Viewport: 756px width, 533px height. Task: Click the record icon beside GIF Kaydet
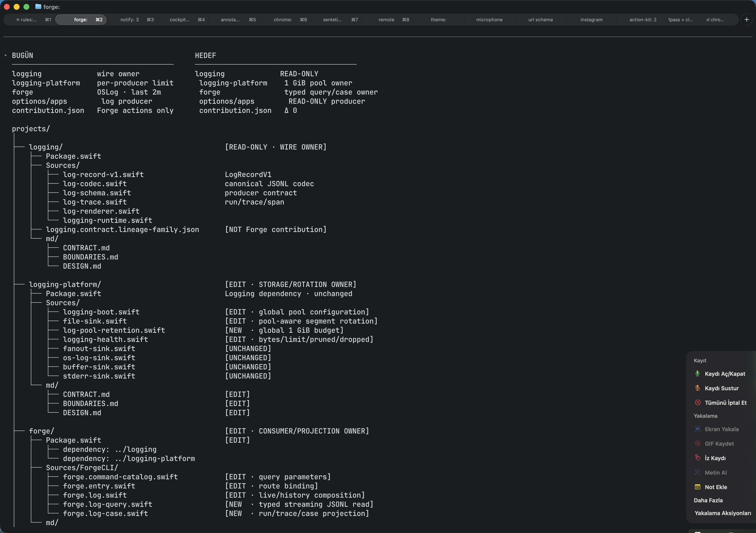[697, 443]
